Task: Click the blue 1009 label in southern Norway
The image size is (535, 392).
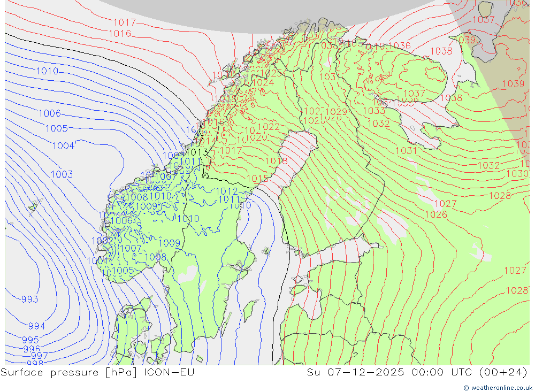Action: [x=169, y=243]
